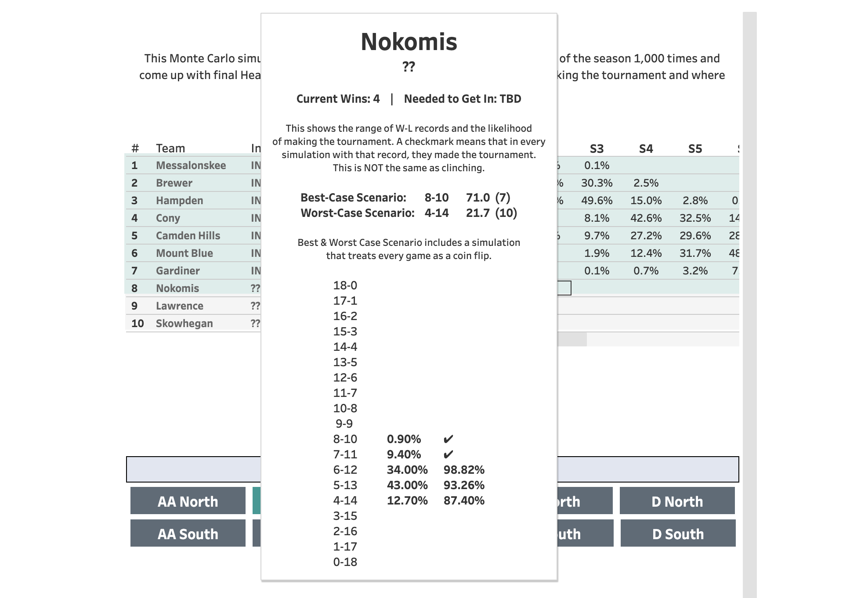Click Mount Blue in the team list

point(184,253)
